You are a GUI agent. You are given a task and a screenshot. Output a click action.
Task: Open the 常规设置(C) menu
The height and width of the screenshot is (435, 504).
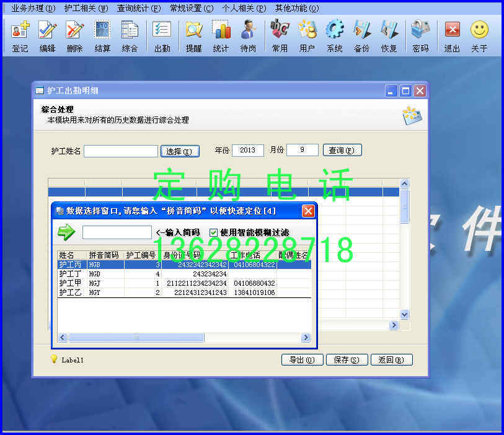[192, 8]
